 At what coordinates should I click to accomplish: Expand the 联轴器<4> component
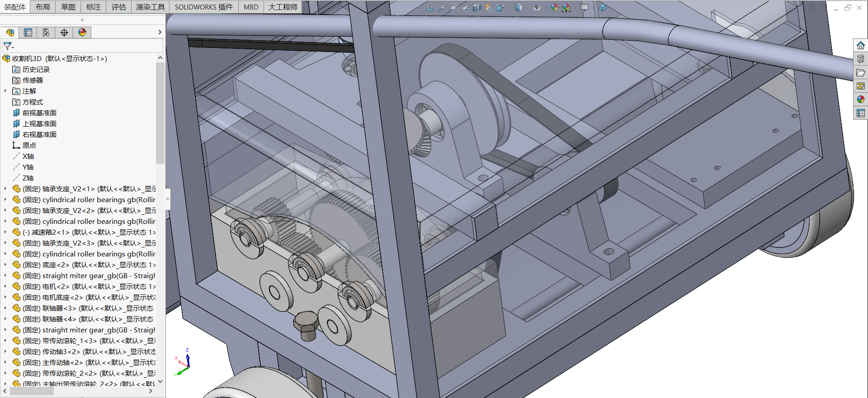click(5, 319)
